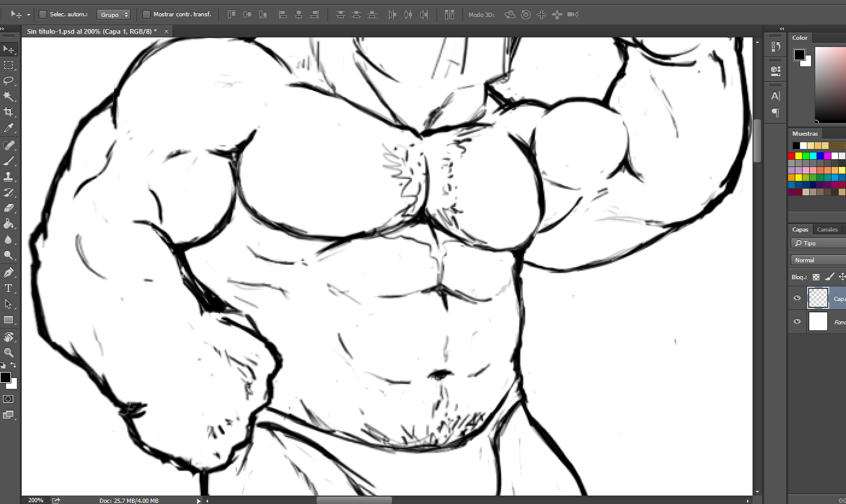Select the Path Selection tool
Viewport: 846px width, 504px height.
coord(8,304)
